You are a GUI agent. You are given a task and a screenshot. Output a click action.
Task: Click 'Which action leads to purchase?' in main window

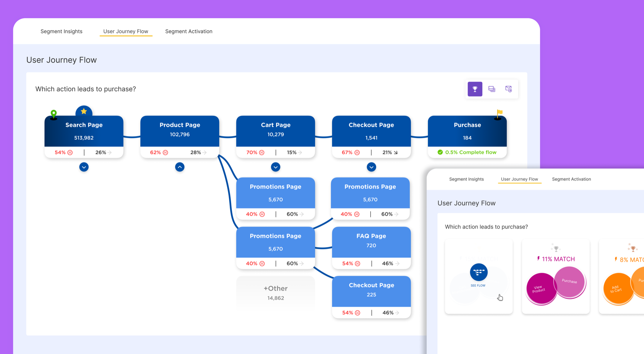86,89
